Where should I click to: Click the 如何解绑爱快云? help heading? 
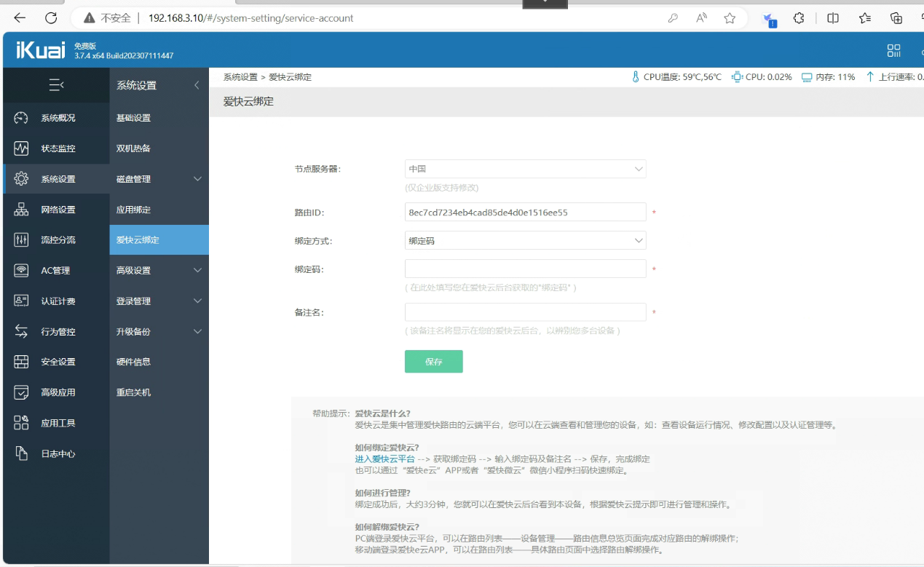tap(387, 527)
